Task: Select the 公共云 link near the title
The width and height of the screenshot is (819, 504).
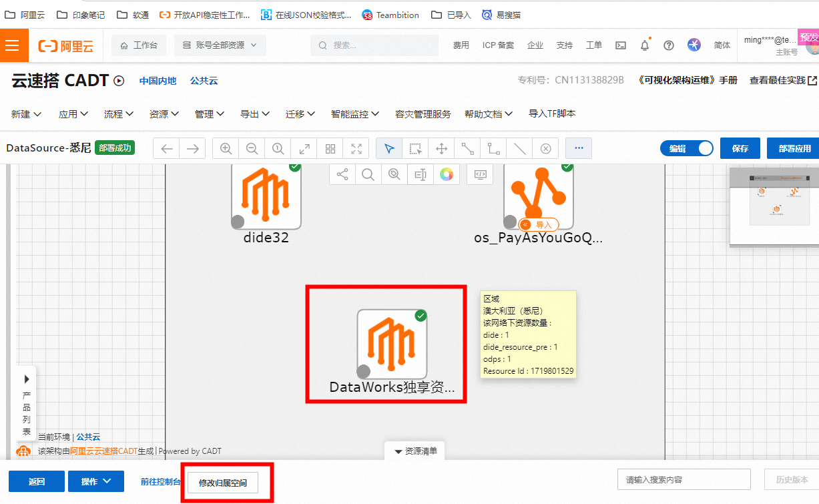Action: pyautogui.click(x=204, y=81)
